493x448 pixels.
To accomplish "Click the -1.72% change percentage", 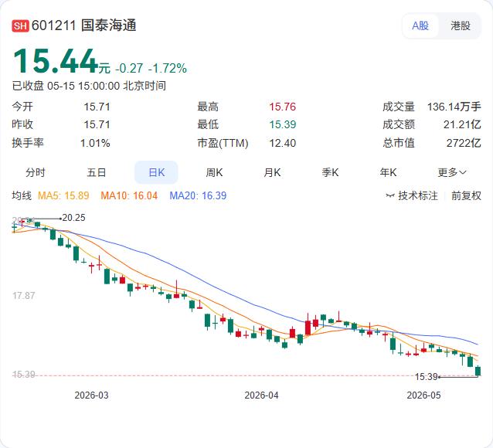I will click(x=168, y=68).
